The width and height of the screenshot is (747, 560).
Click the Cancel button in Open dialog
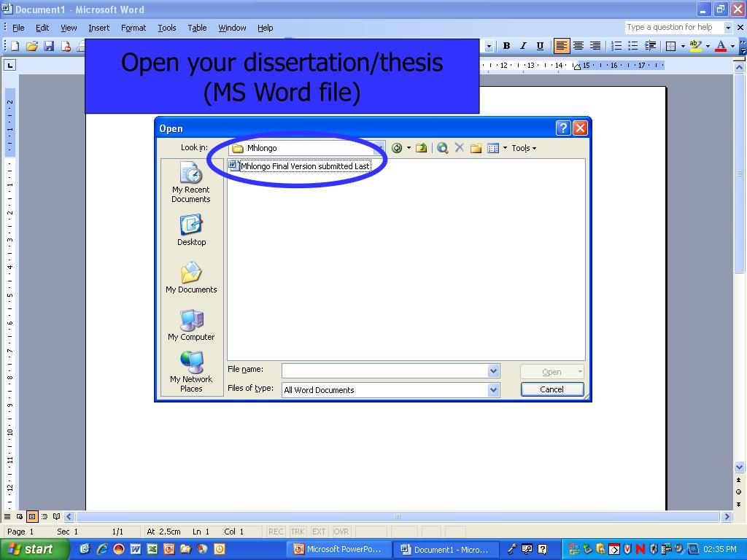point(552,389)
